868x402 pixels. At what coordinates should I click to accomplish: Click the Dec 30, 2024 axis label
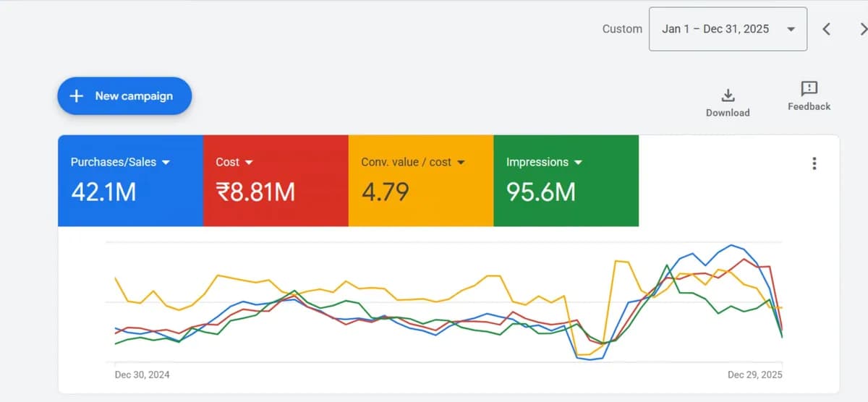(142, 375)
